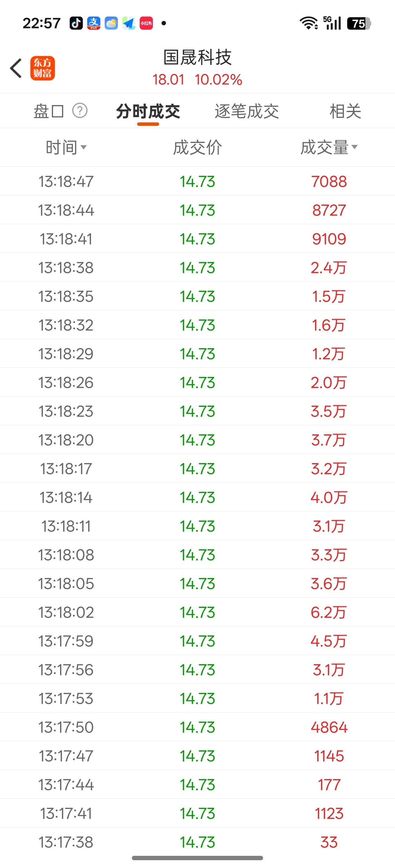The image size is (395, 868).
Task: Select the 13:18:02 row with 6.2万 volume
Action: (x=197, y=612)
